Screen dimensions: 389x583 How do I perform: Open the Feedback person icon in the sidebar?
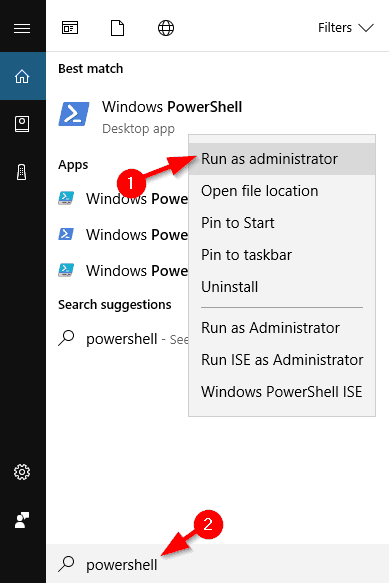click(x=22, y=520)
